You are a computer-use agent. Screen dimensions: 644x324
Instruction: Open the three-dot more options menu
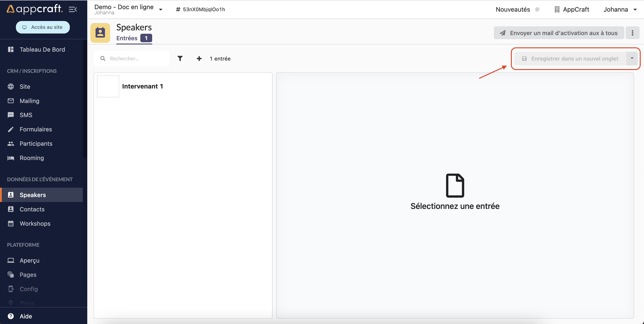coord(632,33)
